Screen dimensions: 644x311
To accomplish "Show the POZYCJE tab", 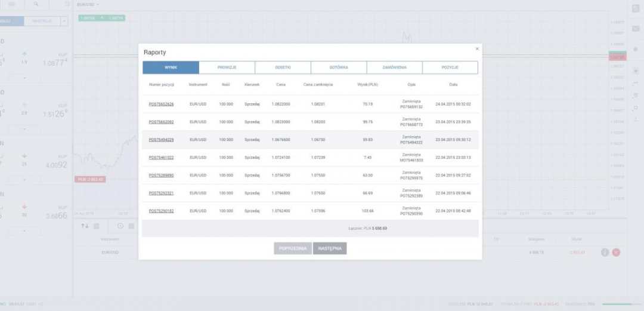I will pyautogui.click(x=450, y=67).
